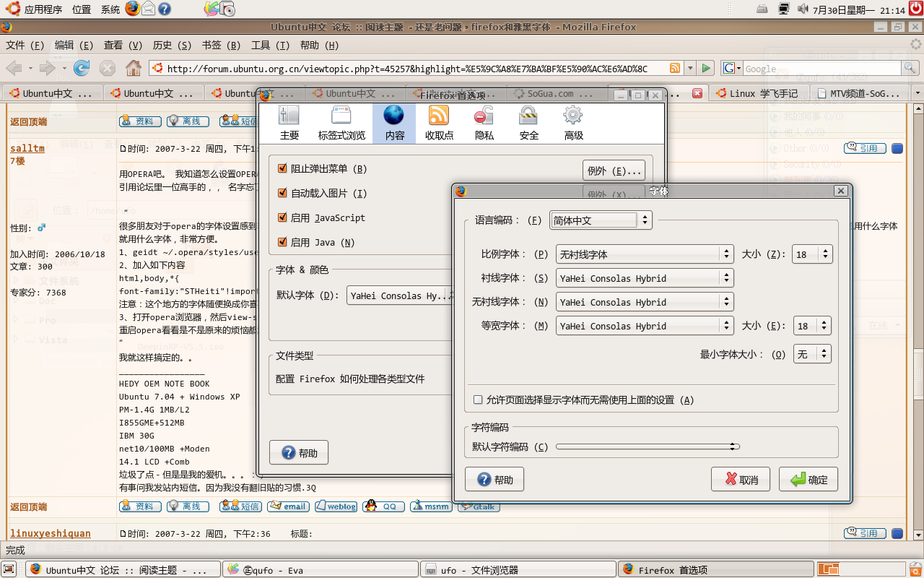This screenshot has width=924, height=578.
Task: Open the salltm user profile link
Action: (27, 148)
